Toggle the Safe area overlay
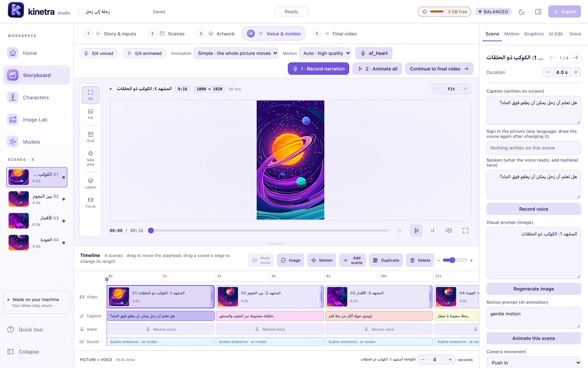The width and height of the screenshot is (588, 368). coord(90,158)
